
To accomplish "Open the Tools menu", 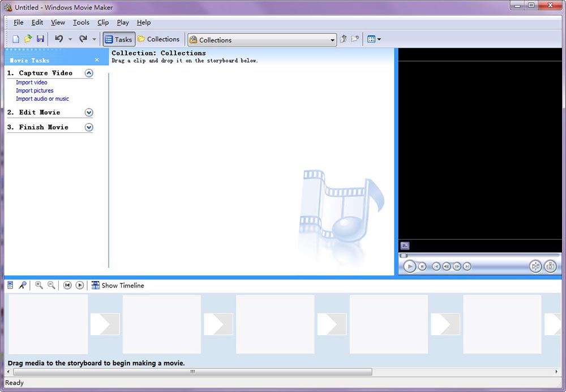I will (81, 23).
